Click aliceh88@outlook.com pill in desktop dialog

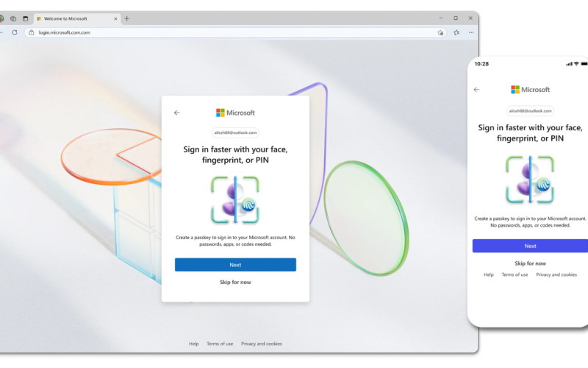(x=235, y=132)
